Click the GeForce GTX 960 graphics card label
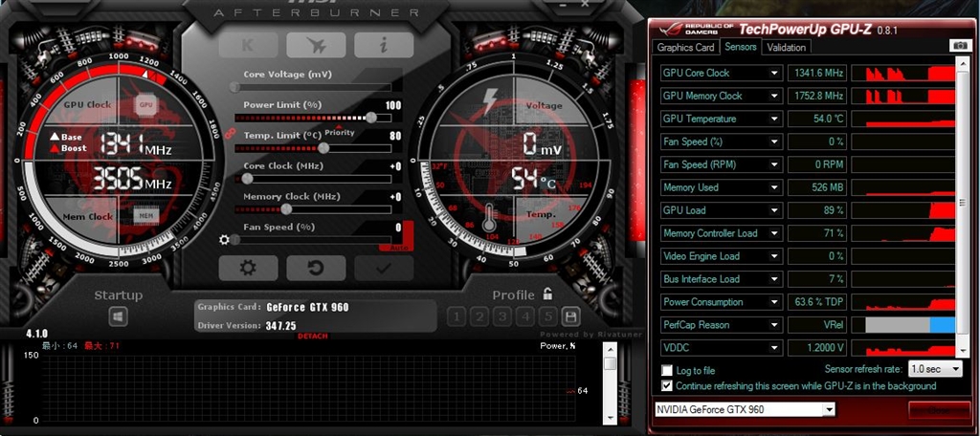Viewport: 980px width, 436px height. [307, 307]
